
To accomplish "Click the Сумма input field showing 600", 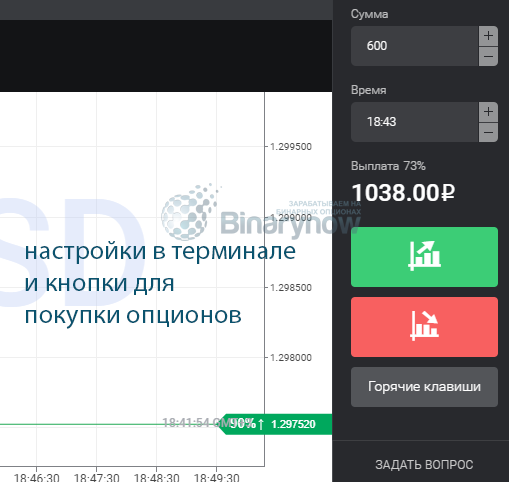I will click(415, 46).
